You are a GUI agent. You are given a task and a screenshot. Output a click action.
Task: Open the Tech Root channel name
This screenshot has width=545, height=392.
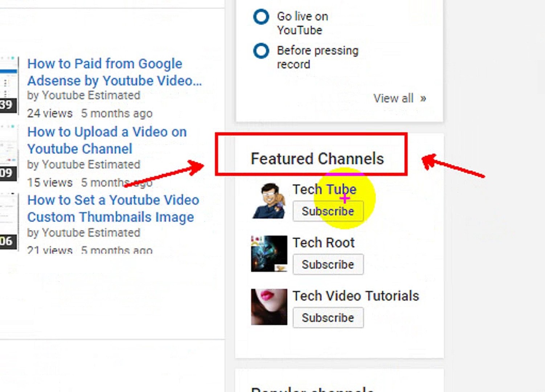324,243
